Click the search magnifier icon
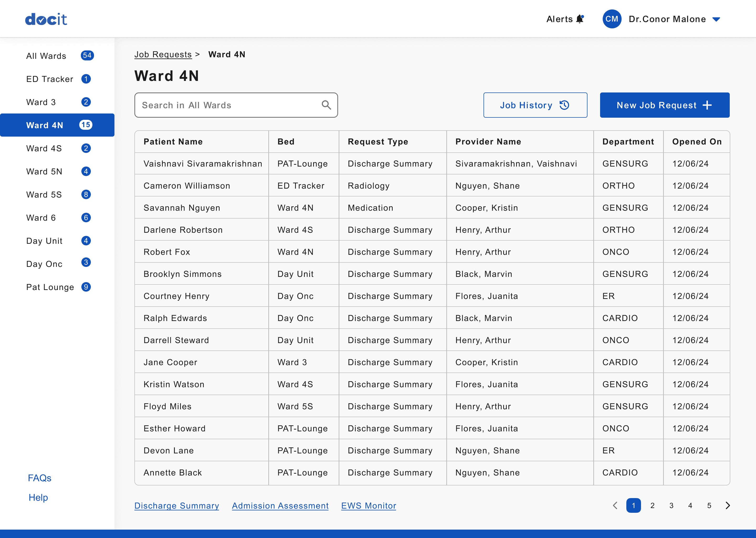Screen dimensions: 756x538 tap(326, 105)
